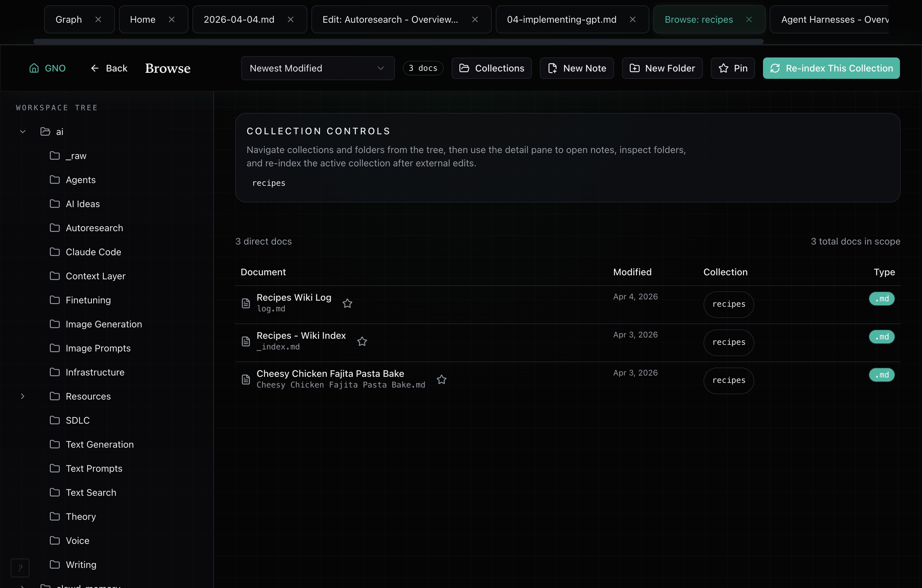Click the Autoresearch folder icon
This screenshot has width=922, height=588.
[x=55, y=228]
